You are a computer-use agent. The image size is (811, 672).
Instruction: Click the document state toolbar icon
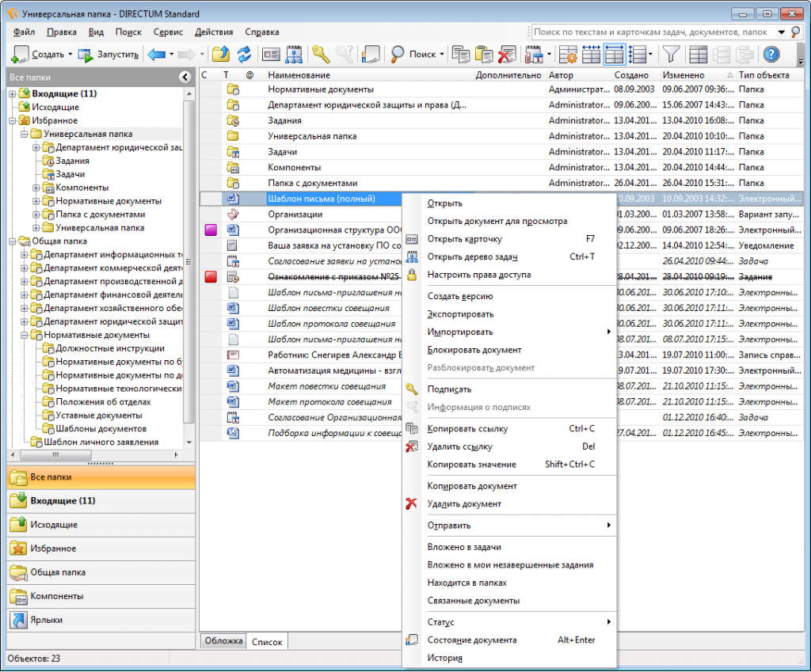coord(371,55)
